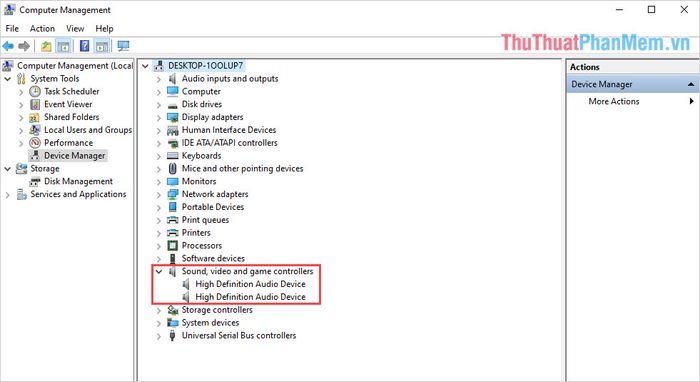Collapse Sound, video and game controllers chevron

point(158,271)
